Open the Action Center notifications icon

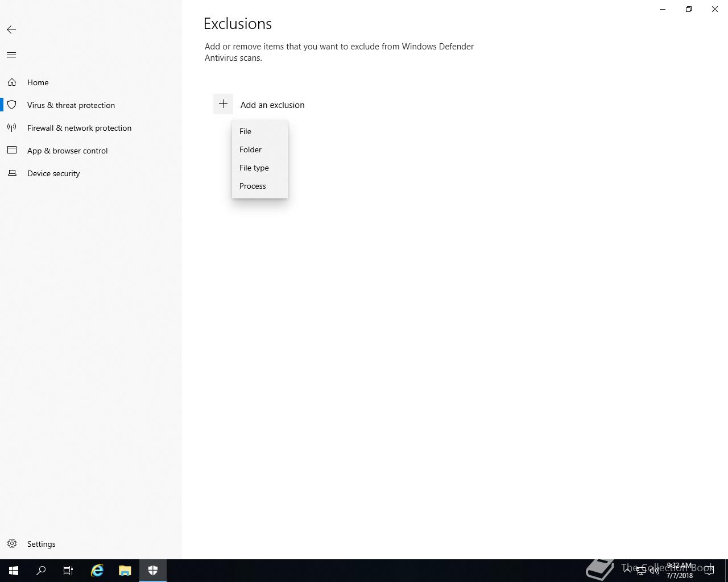coord(710,571)
